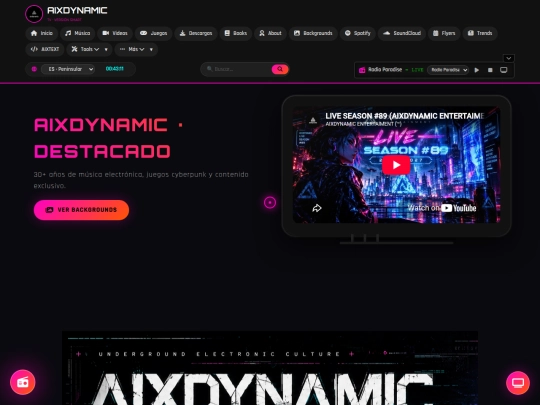Open the LIVE SEASON #89 video title
This screenshot has width=540, height=405.
coord(405,116)
